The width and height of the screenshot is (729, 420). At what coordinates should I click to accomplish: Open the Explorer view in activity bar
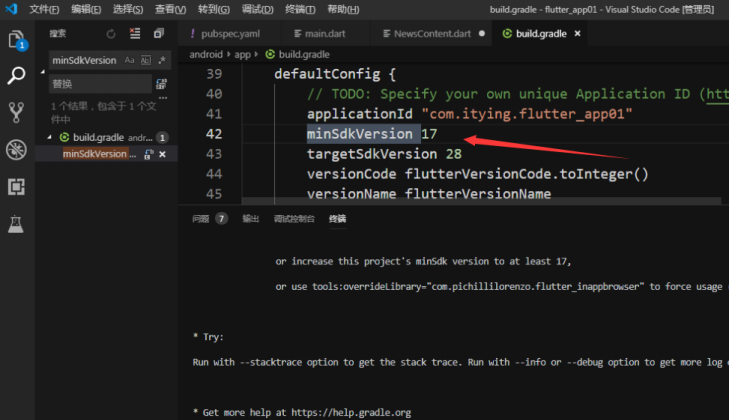click(16, 40)
